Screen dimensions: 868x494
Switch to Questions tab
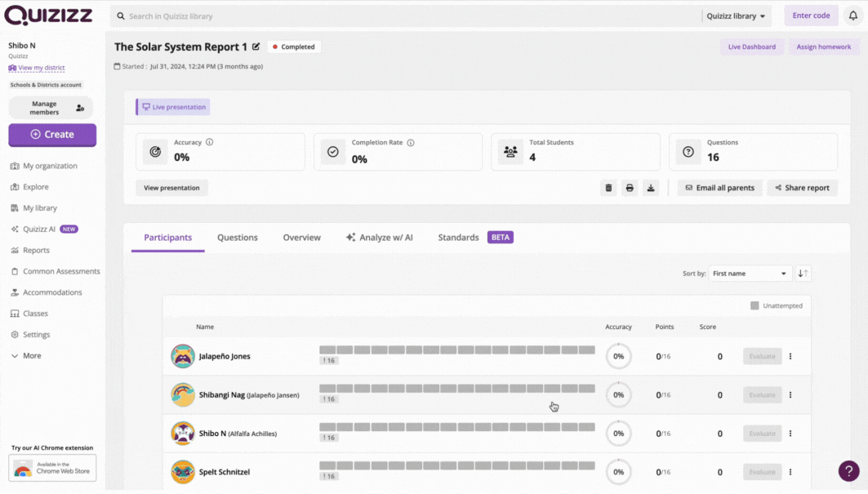pos(238,238)
